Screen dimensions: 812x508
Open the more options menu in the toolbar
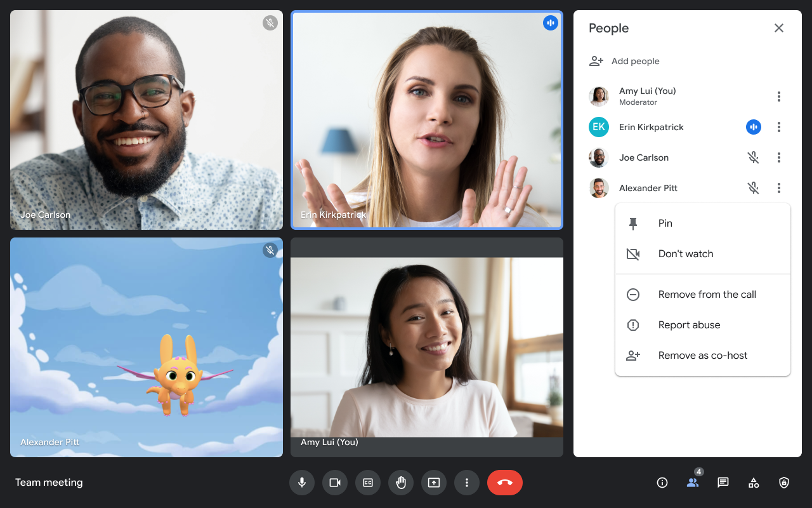coord(467,483)
